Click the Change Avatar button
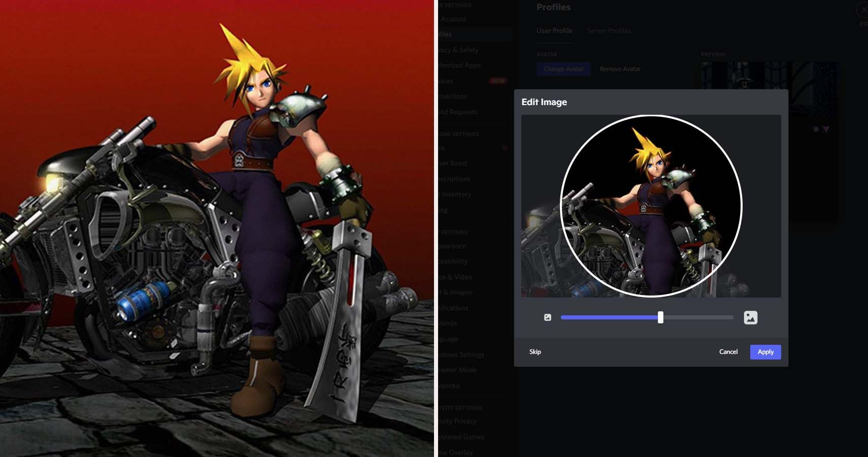 point(563,69)
